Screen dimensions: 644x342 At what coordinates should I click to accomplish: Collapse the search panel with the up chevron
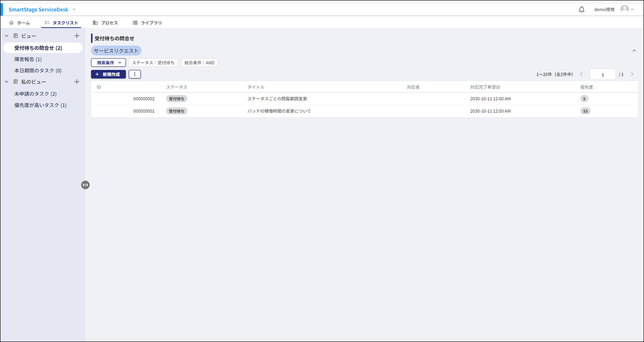click(634, 50)
